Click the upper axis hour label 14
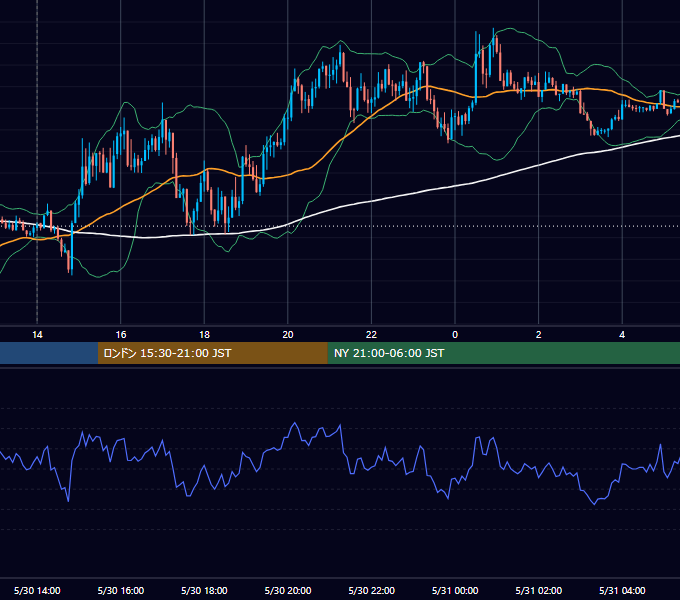The width and height of the screenshot is (680, 600). (x=37, y=335)
